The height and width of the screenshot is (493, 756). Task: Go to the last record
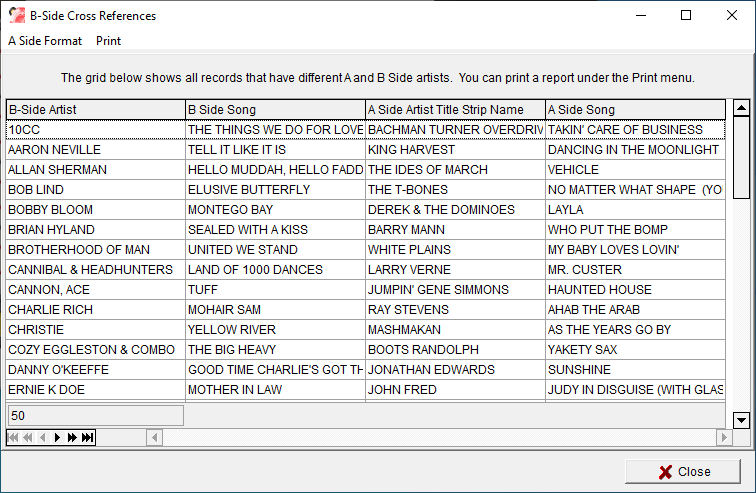point(87,438)
